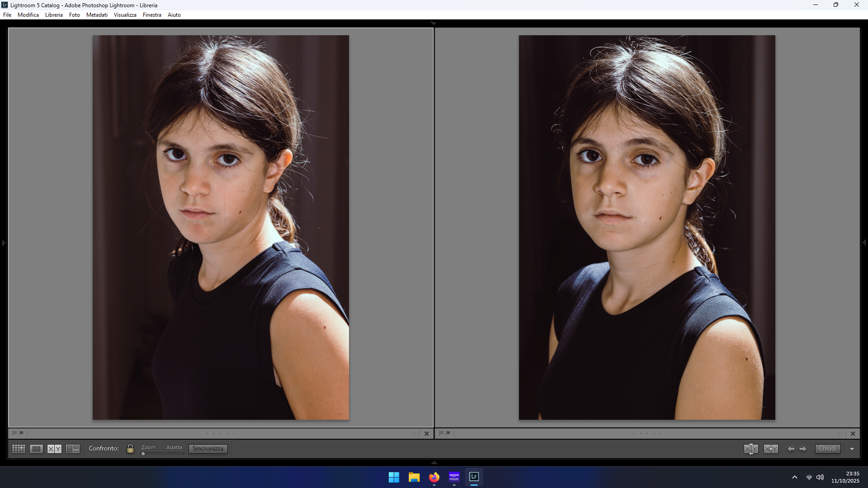Open the Metadati menu
Image resolution: width=868 pixels, height=488 pixels.
click(x=97, y=15)
